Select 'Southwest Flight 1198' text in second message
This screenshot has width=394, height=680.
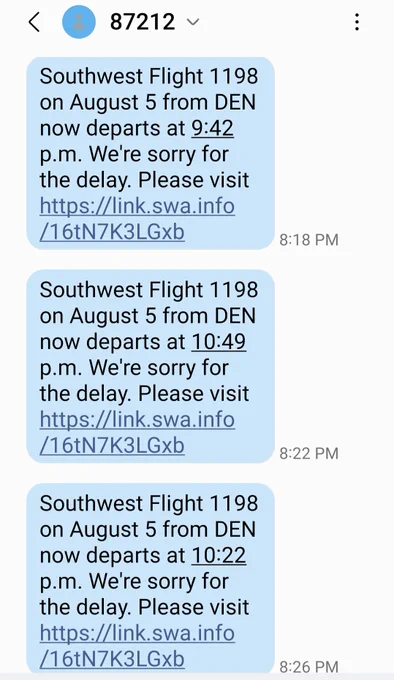149,290
